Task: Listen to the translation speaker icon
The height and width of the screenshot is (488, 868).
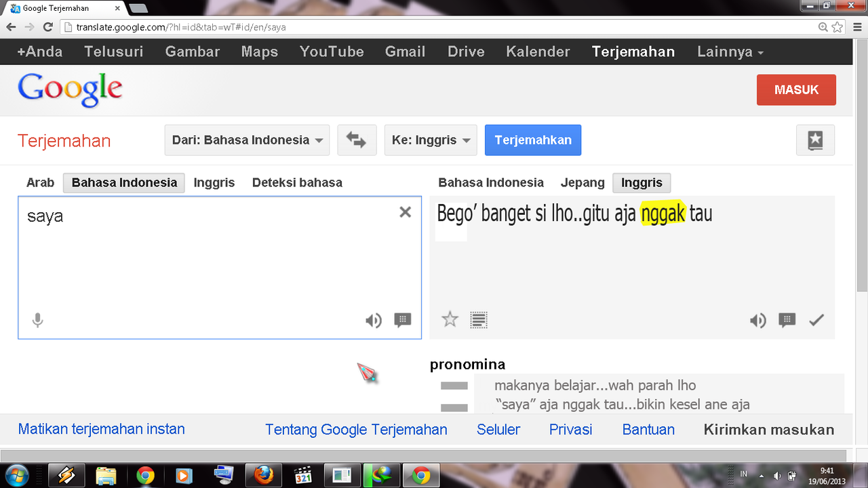Action: [758, 321]
